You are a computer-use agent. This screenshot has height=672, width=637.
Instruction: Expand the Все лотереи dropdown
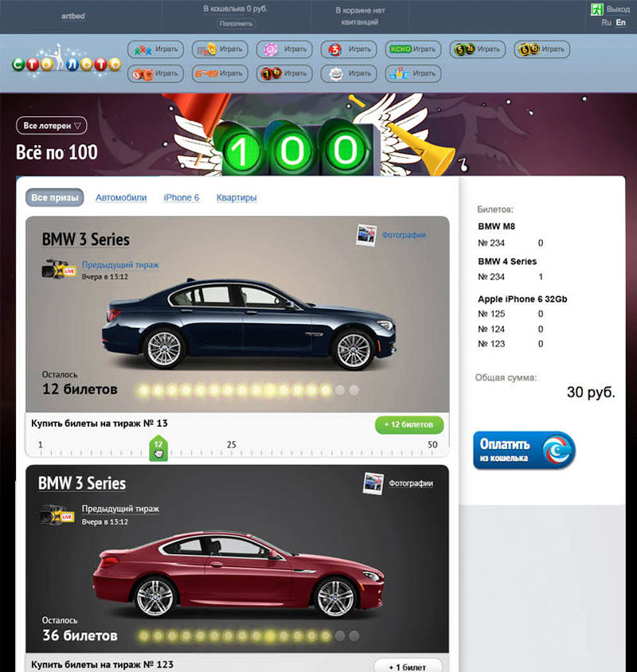point(51,126)
